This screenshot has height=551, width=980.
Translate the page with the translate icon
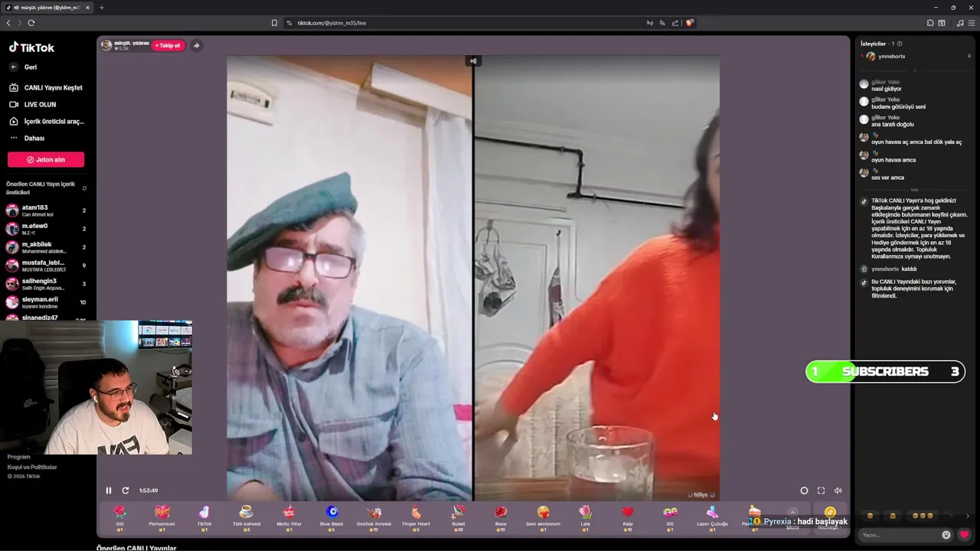coord(662,23)
